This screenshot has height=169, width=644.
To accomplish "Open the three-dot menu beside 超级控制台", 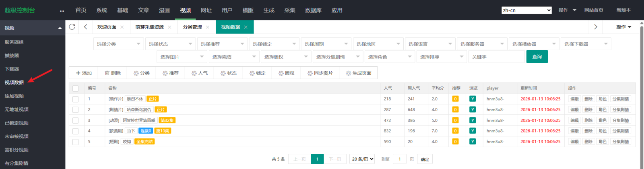I will coord(62,11).
